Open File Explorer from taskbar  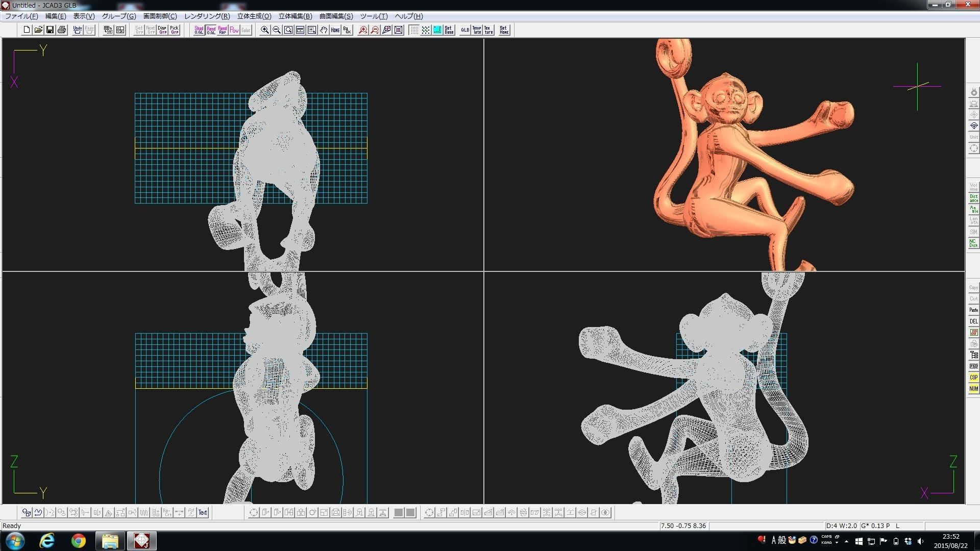[110, 541]
